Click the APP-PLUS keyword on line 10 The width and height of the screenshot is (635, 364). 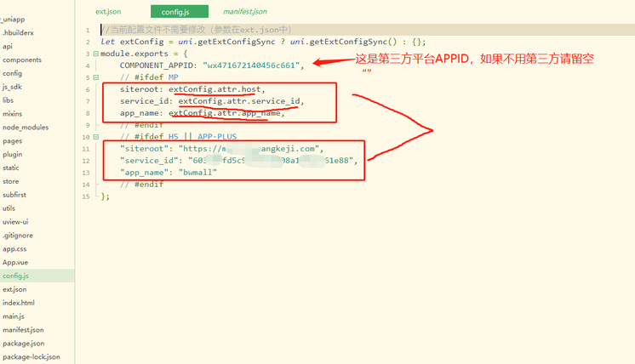(x=217, y=137)
